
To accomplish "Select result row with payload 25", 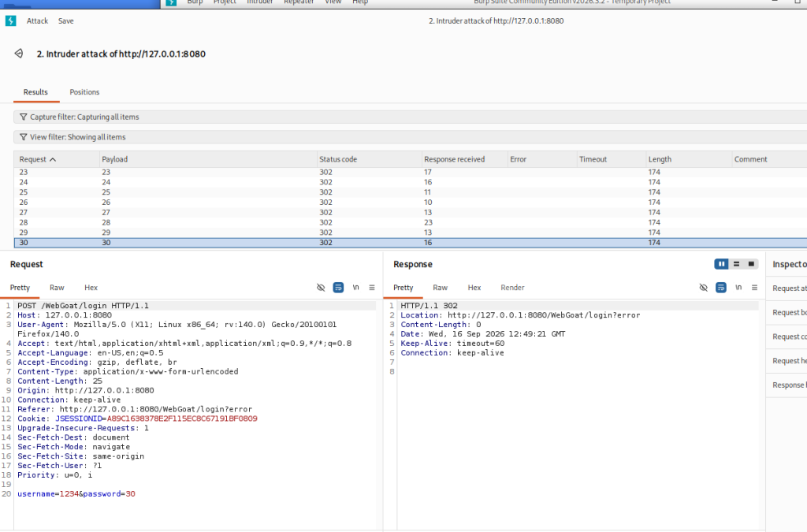I will [x=410, y=192].
